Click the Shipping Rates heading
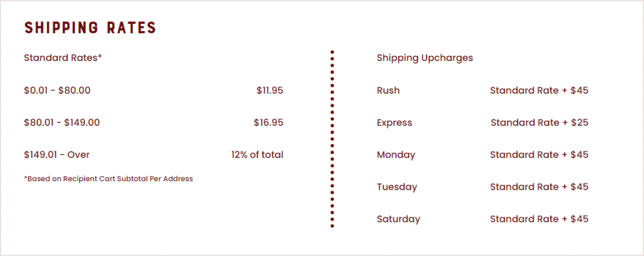 (x=90, y=28)
